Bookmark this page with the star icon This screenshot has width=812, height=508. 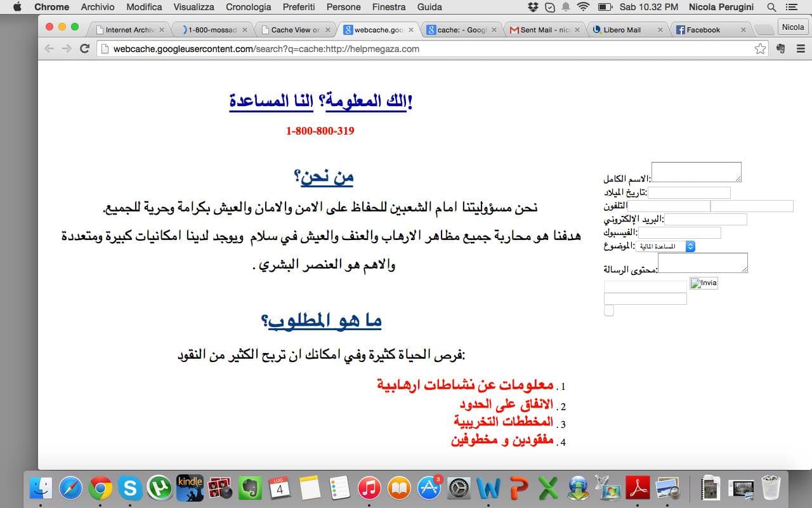tap(760, 49)
